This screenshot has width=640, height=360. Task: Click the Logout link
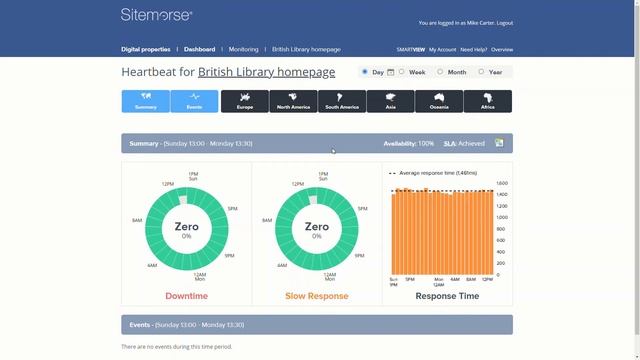(x=505, y=23)
